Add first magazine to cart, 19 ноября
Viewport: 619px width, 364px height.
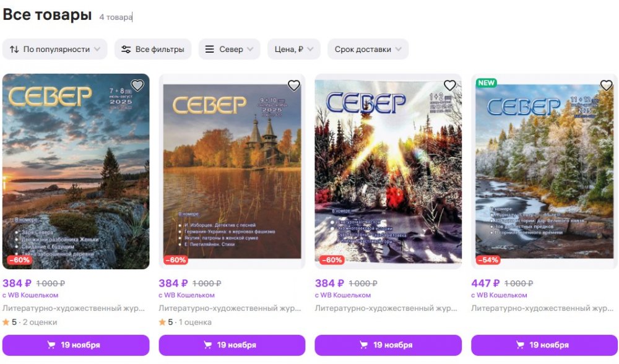pyautogui.click(x=76, y=345)
